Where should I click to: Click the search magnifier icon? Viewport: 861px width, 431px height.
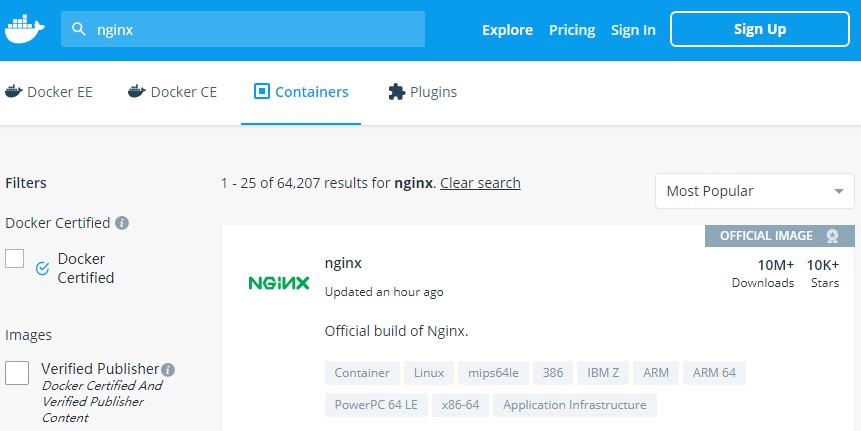click(x=78, y=30)
